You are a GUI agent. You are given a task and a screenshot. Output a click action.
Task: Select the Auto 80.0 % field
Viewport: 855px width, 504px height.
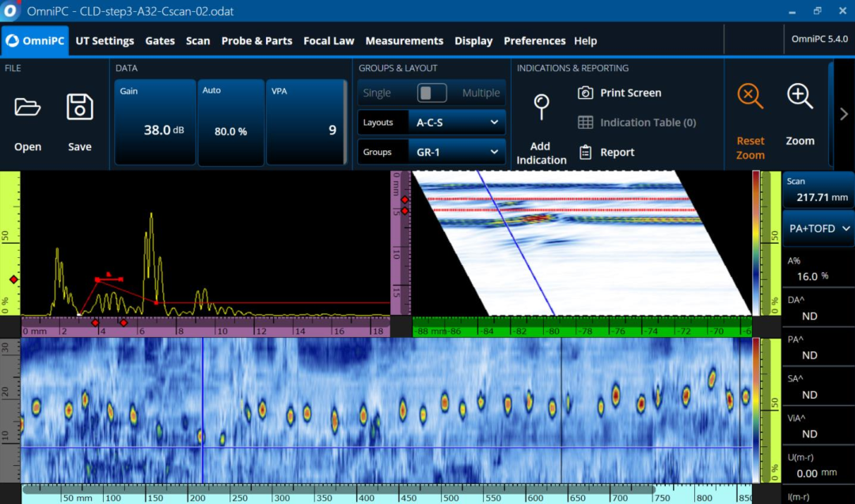(x=230, y=123)
